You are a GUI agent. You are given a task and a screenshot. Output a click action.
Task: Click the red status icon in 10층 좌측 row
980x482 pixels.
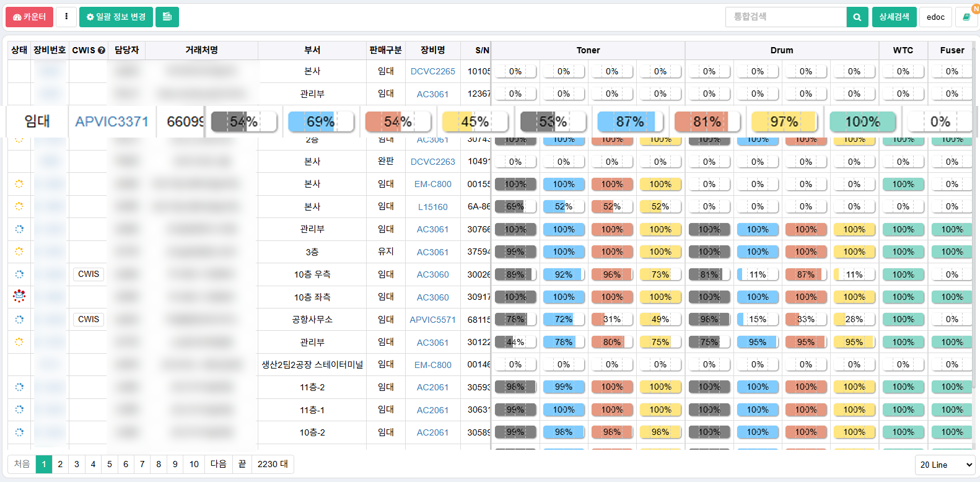19,297
